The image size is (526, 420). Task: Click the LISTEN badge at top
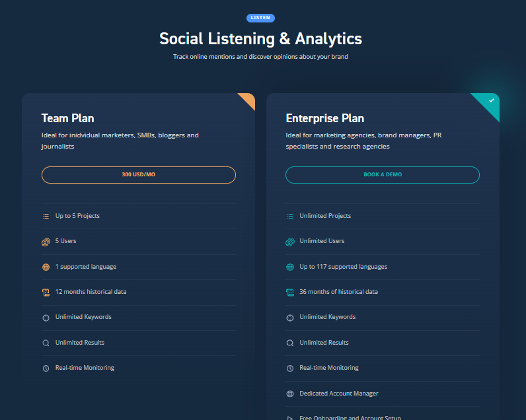(260, 18)
